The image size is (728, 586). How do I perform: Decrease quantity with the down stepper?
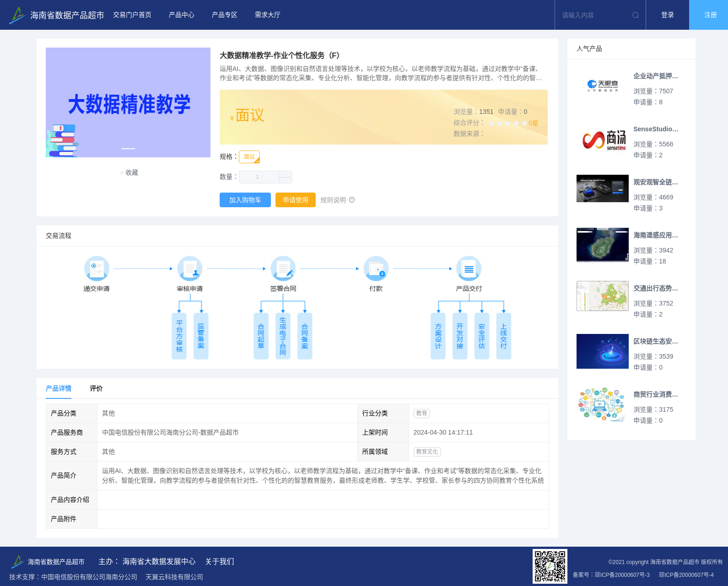point(285,180)
